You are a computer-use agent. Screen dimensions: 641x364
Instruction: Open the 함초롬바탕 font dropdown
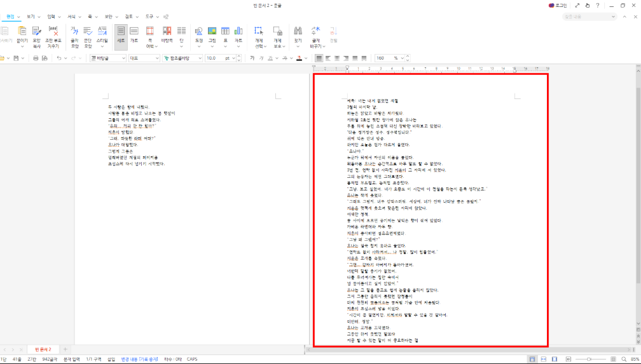point(183,58)
